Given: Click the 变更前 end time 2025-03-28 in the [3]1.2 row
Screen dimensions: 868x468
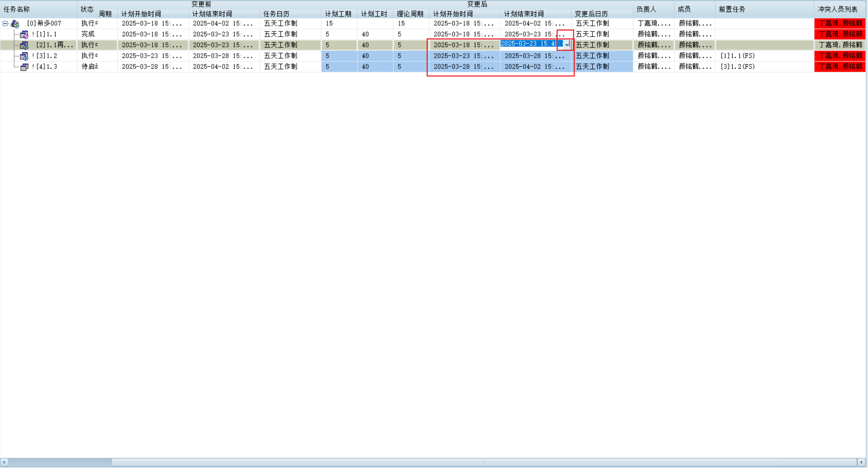Looking at the screenshot, I should click(224, 56).
